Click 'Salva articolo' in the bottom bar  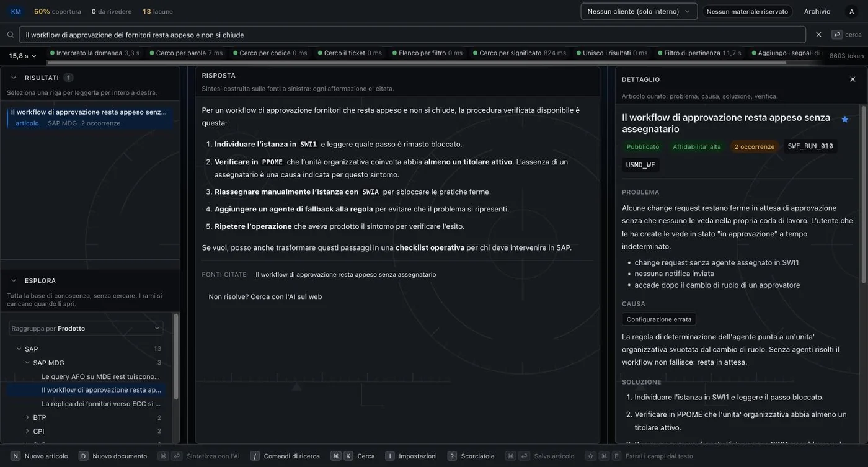554,456
